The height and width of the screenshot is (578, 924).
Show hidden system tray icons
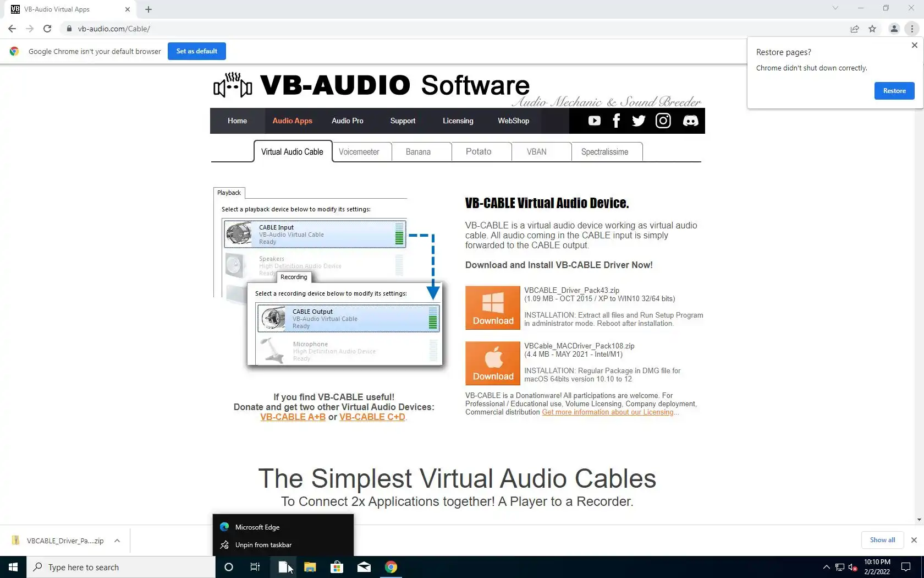826,567
